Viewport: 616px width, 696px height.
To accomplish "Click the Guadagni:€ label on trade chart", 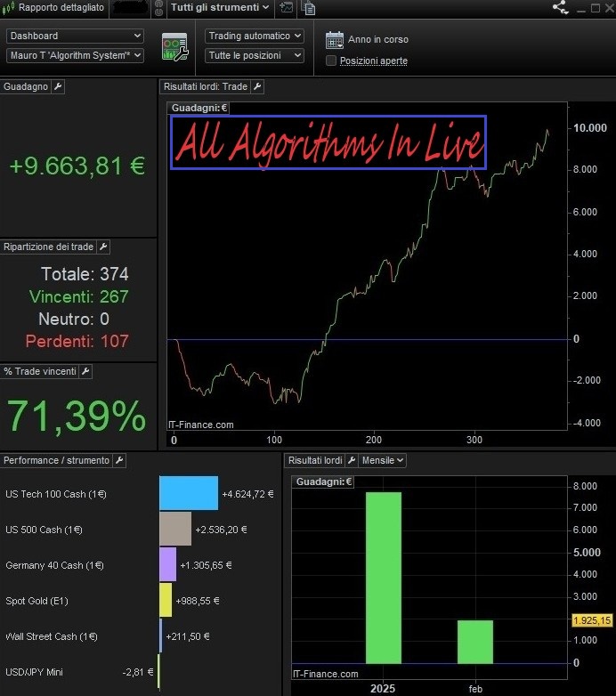I will (199, 108).
